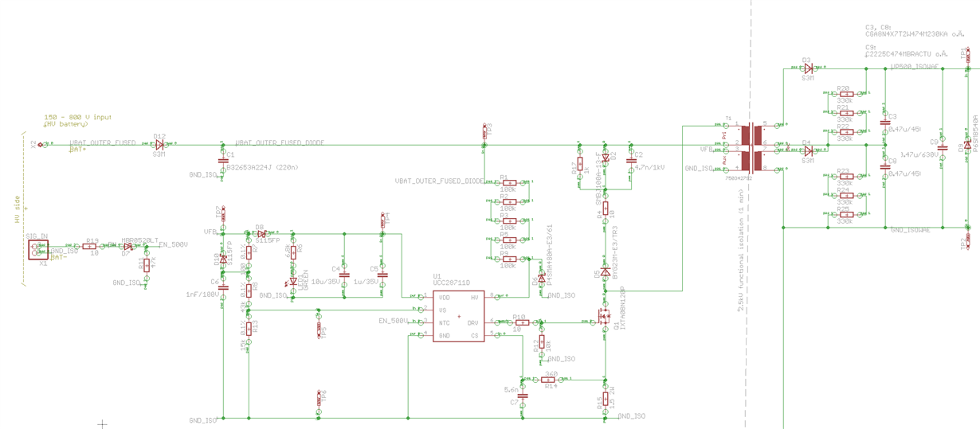Image resolution: width=980 pixels, height=429 pixels.
Task: Select capacitor C4 10u/35V
Action: pyautogui.click(x=344, y=275)
